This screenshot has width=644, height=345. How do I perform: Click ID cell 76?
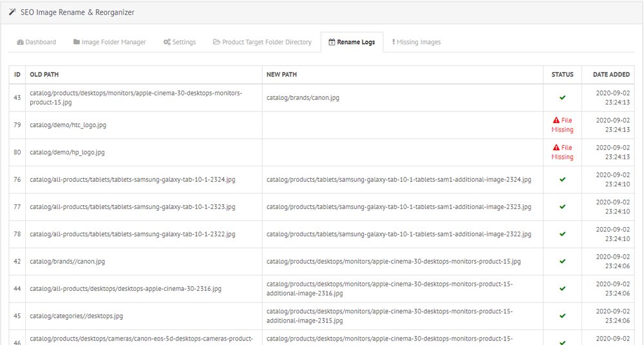point(17,180)
